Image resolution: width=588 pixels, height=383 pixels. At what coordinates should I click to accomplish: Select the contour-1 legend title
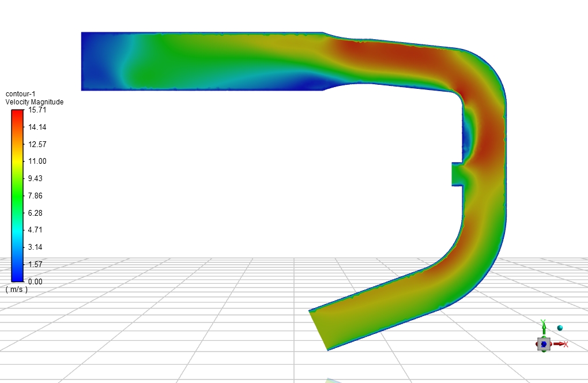(21, 94)
